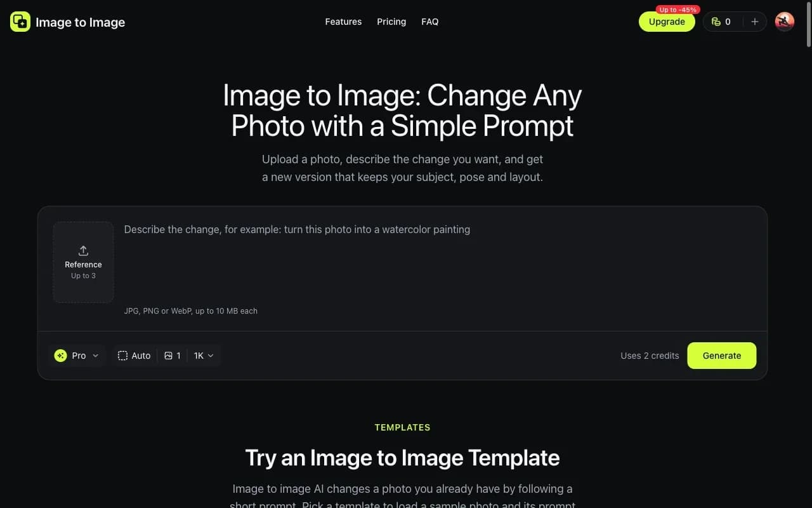Screen dimensions: 812x508
Task: Open the 1K resolution dropdown
Action: pyautogui.click(x=204, y=356)
